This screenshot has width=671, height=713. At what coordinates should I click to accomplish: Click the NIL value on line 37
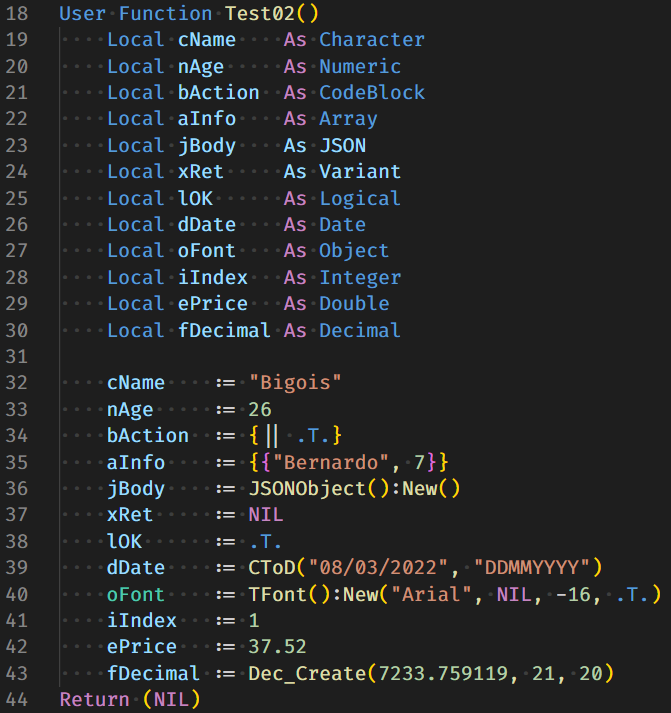tap(266, 515)
